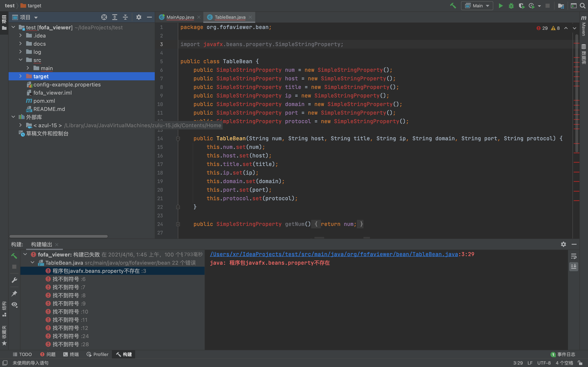Click the pin tab icon in build panel
Image resolution: width=588 pixels, height=367 pixels.
click(x=14, y=293)
